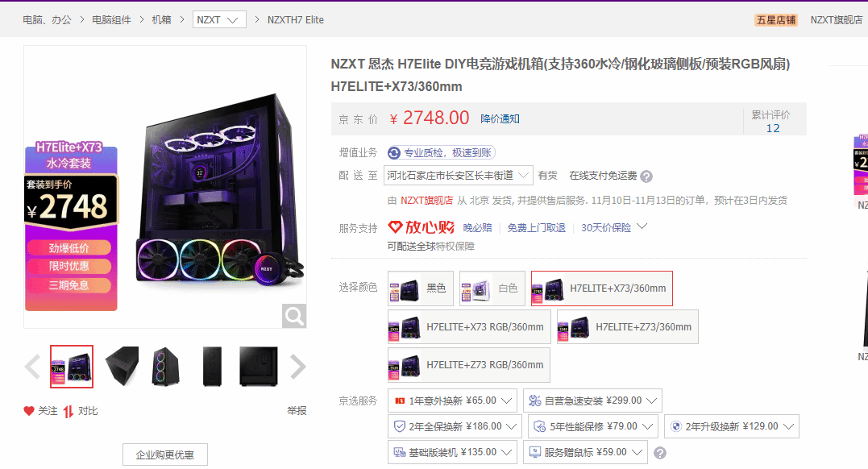Click the 5年性能保修 icon

pyautogui.click(x=540, y=426)
